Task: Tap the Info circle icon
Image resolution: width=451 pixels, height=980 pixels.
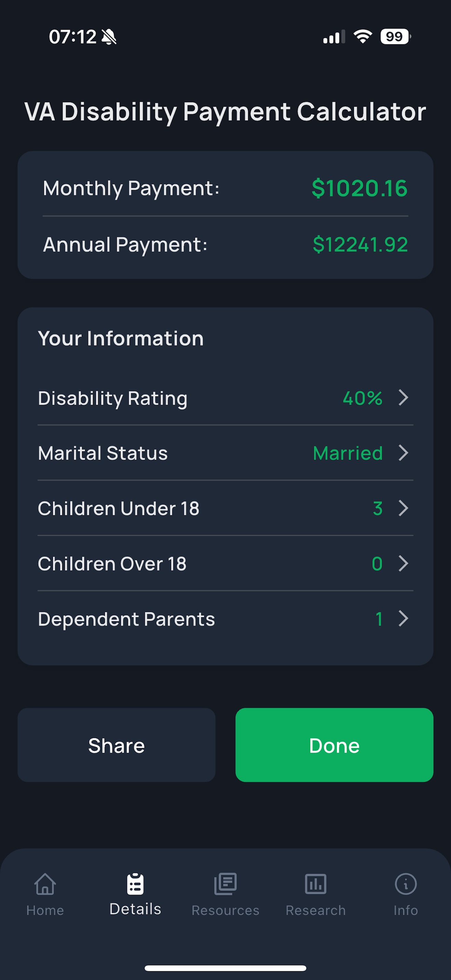Action: 406,883
